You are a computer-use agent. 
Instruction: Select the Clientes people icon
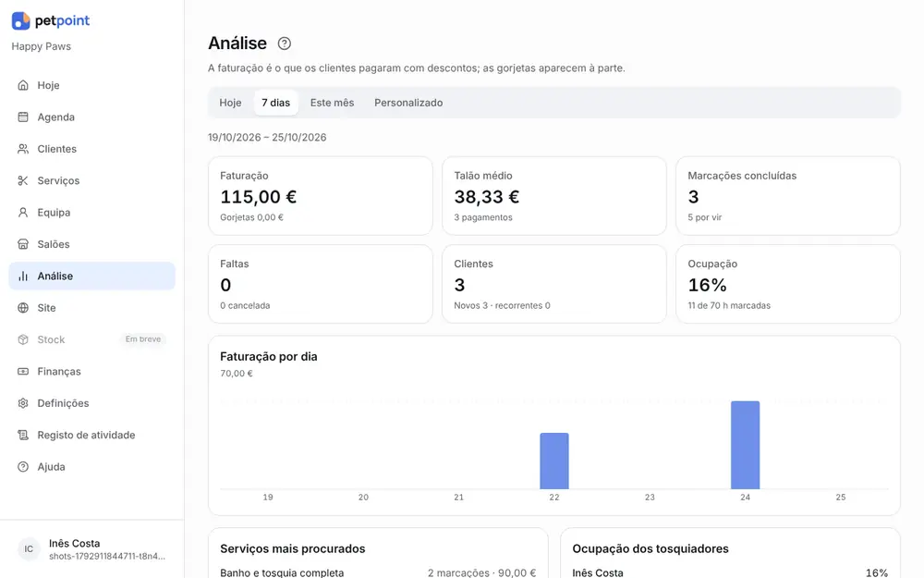point(23,149)
